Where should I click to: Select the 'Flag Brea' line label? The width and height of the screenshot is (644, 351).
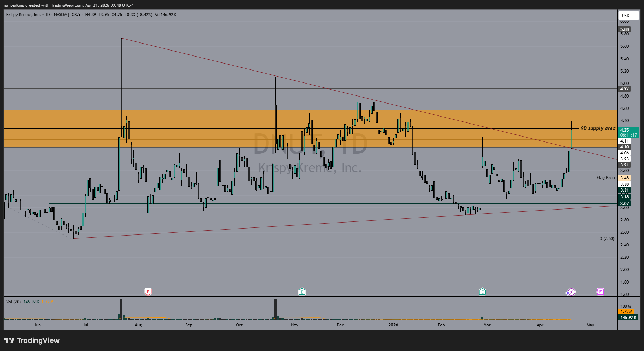tap(605, 178)
